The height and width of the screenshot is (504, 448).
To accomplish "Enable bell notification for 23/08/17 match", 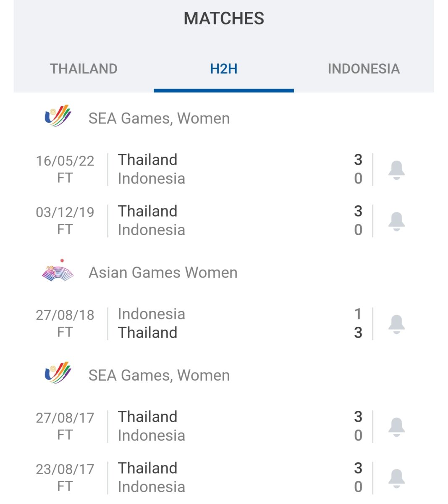I will click(x=396, y=478).
